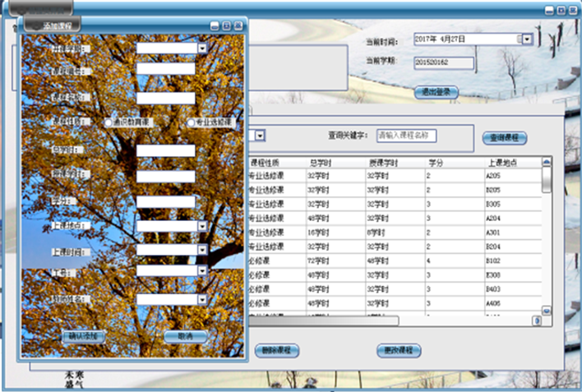Screen dimensions: 582x392
Task: Expand the 上课地点 combo box
Action: coord(202,226)
